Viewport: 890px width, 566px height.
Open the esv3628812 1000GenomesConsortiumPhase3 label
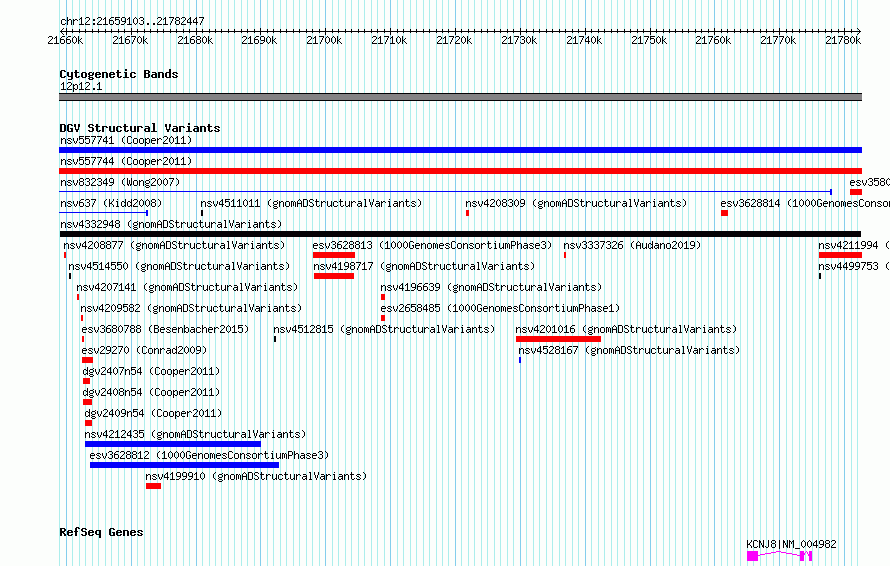pyautogui.click(x=209, y=455)
